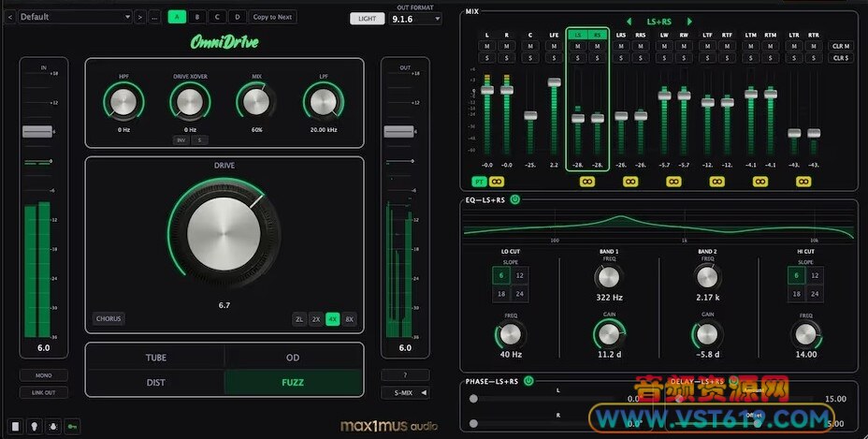Click the page icon in bottom-left corner

[x=16, y=426]
